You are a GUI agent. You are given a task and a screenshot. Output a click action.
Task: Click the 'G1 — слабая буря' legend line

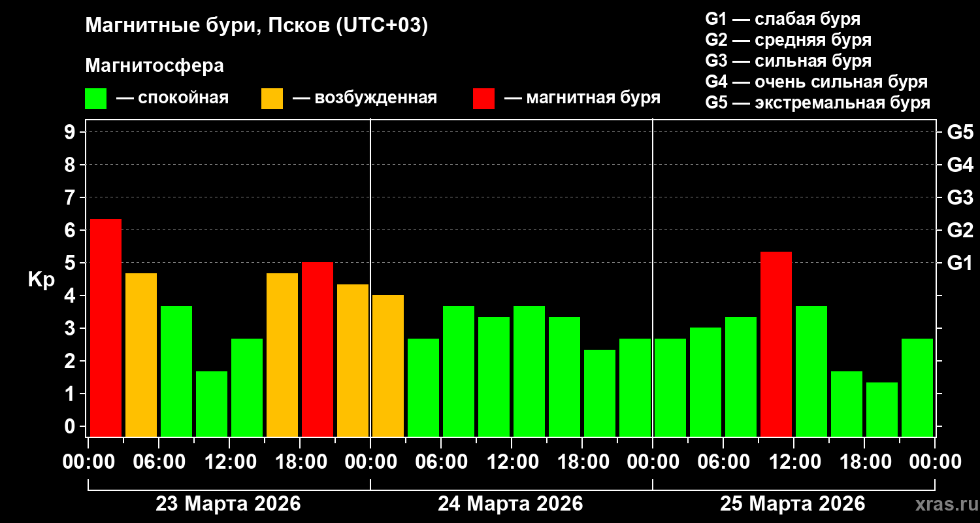[783, 19]
